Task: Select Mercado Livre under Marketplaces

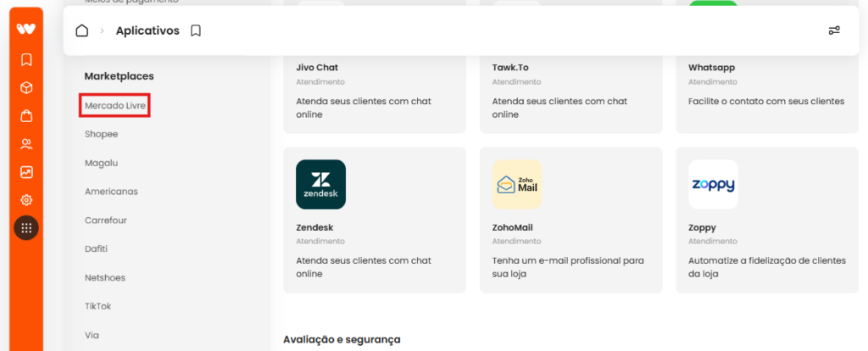Action: [x=114, y=105]
